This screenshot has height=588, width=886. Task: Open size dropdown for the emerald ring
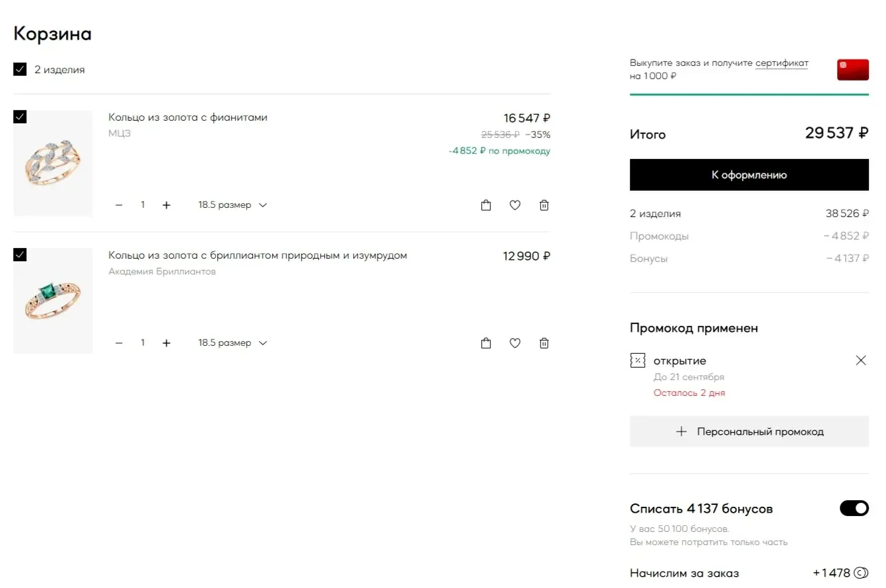point(232,343)
